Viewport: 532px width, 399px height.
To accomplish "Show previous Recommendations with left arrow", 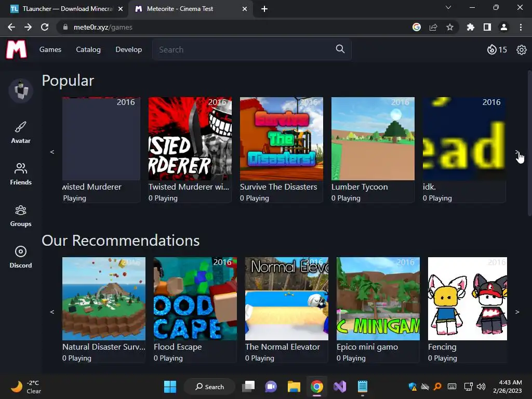I will coord(52,312).
